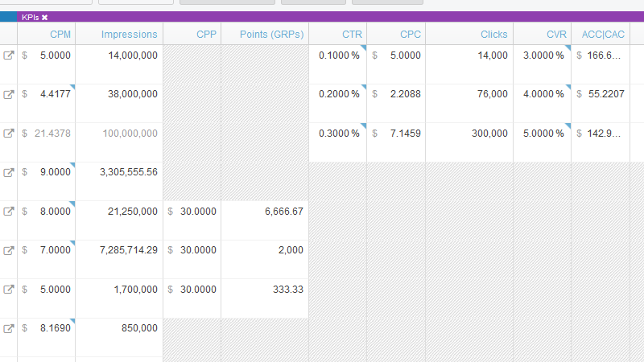Open external link for the 1,700,000 impressions row
Screen dimensions: 644x362
pos(9,290)
